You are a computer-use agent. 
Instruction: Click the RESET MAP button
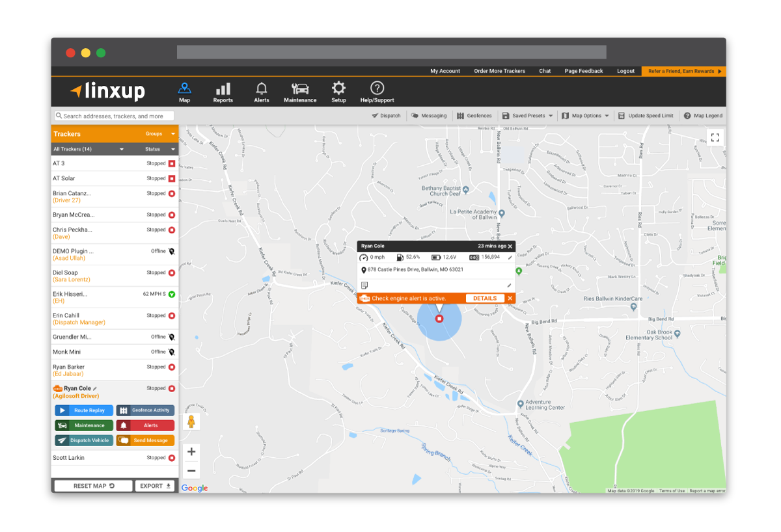(92, 485)
